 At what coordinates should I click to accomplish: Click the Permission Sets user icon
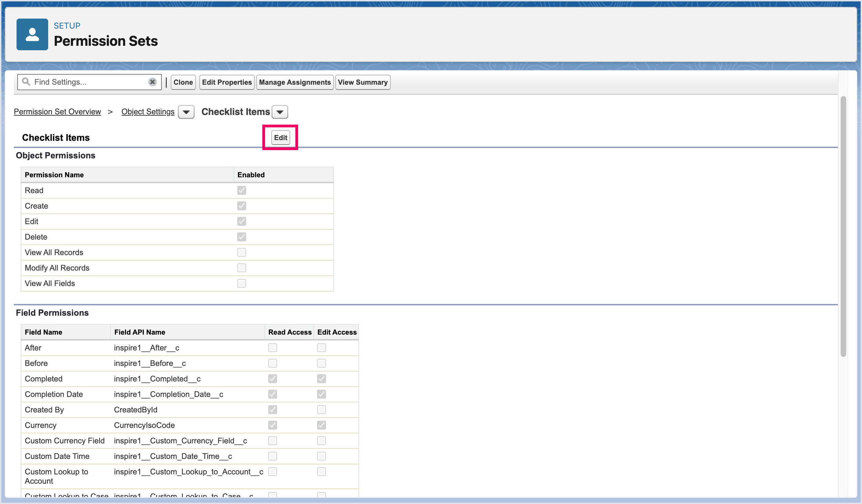[32, 34]
